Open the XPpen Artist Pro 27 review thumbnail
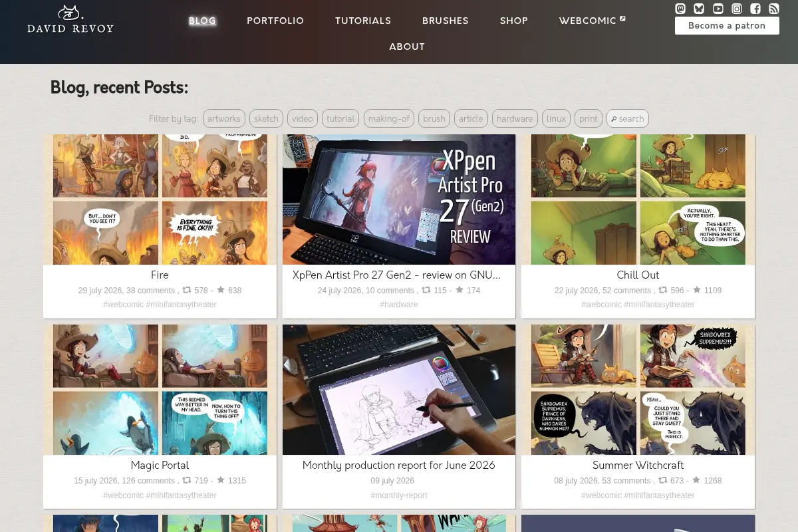 pos(399,199)
